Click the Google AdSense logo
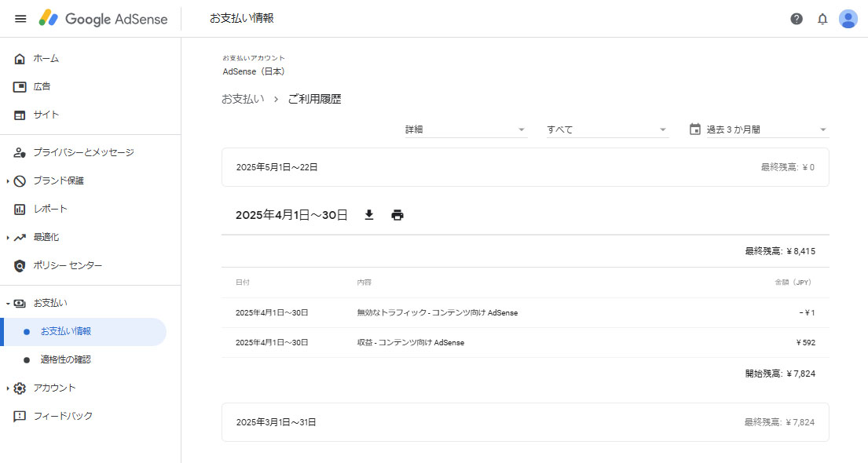Viewport: 868px width, 463px height. 103,19
